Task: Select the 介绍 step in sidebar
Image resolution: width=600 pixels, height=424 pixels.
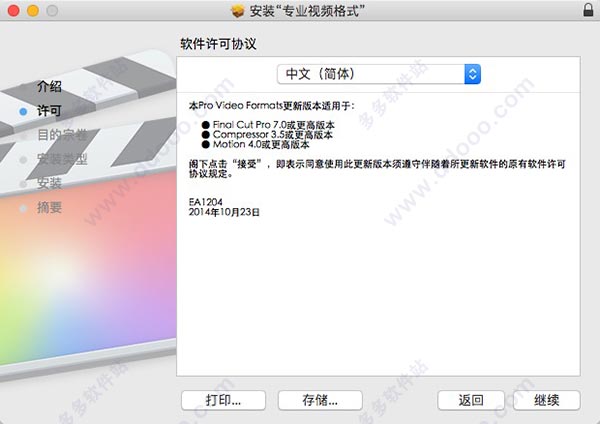Action: pos(49,86)
